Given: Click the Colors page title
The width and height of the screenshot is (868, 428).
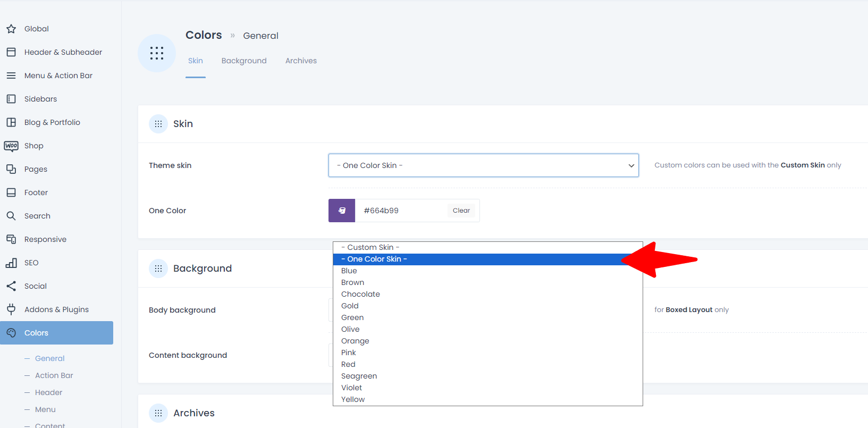Looking at the screenshot, I should [204, 35].
